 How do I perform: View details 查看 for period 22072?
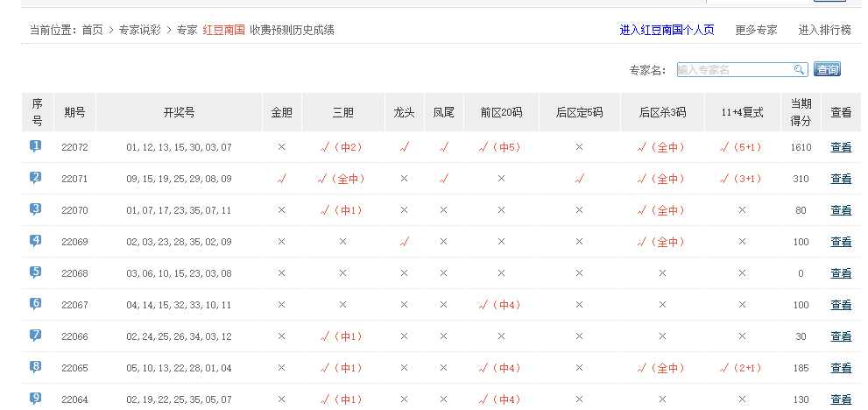841,147
